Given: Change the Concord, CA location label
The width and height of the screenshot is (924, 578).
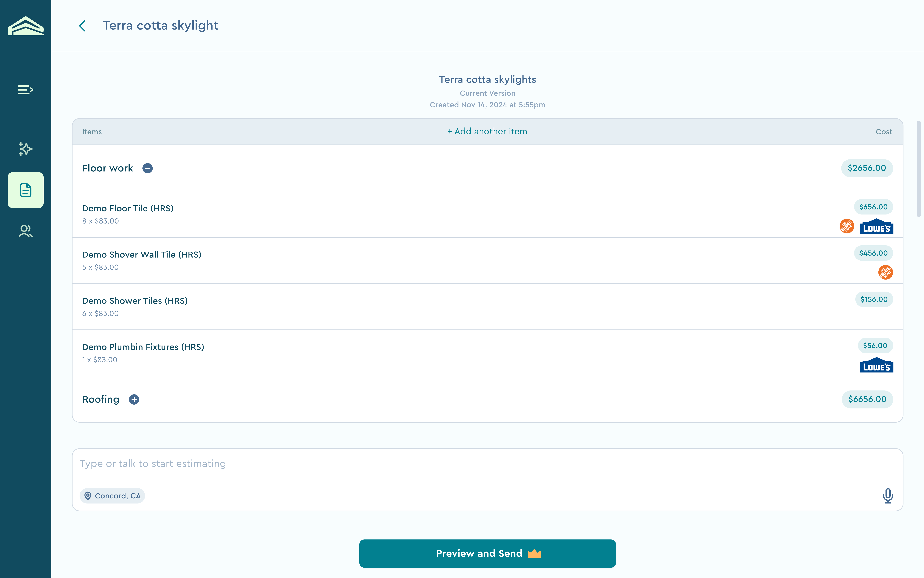Looking at the screenshot, I should 118,496.
